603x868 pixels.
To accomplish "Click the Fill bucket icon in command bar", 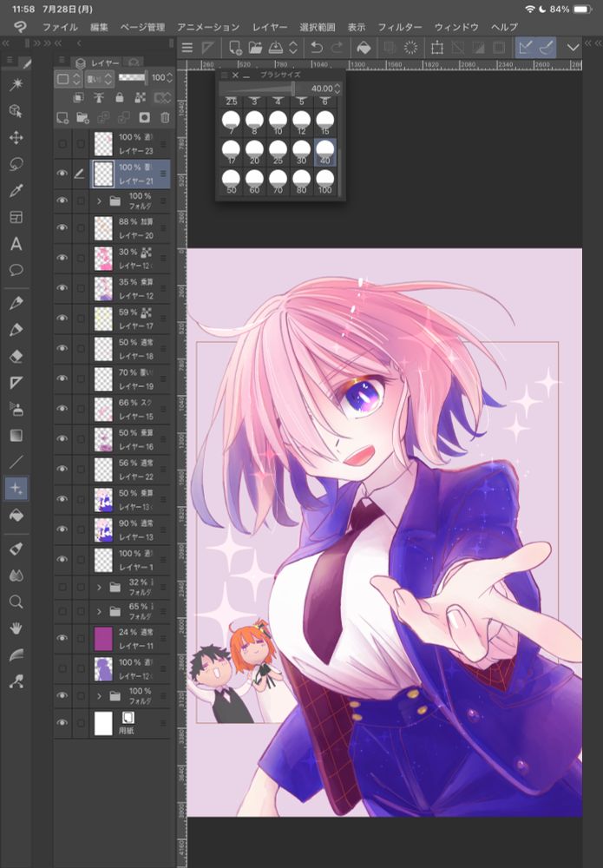I will 364,48.
